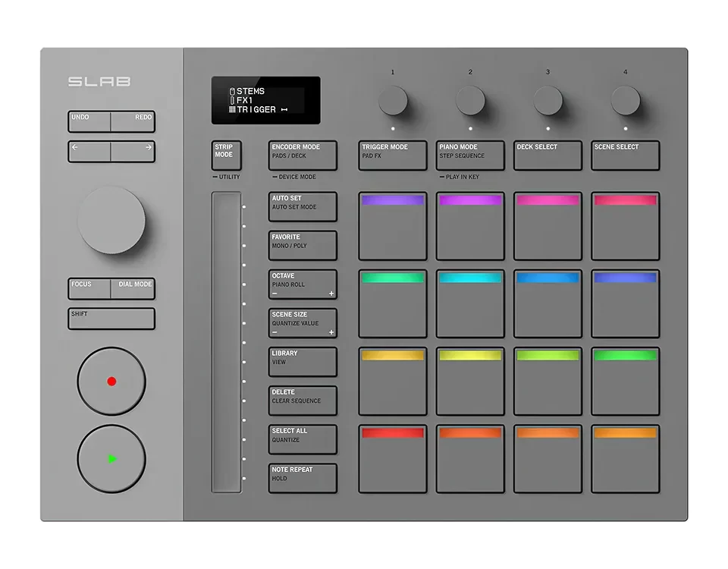The height and width of the screenshot is (569, 728).
Task: Tap the purple pad in top-left corner
Action: (x=392, y=226)
